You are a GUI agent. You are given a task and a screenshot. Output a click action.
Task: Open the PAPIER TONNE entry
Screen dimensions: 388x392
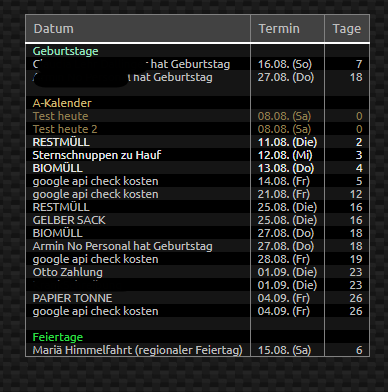72,298
